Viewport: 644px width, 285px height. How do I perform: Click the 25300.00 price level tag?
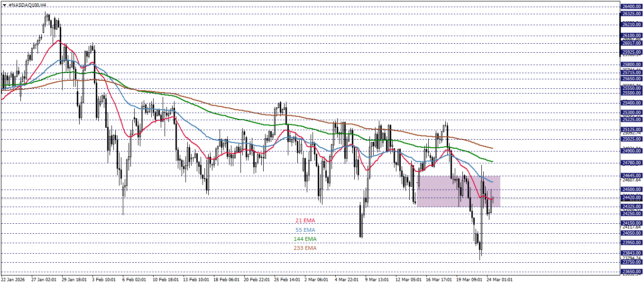click(x=632, y=112)
